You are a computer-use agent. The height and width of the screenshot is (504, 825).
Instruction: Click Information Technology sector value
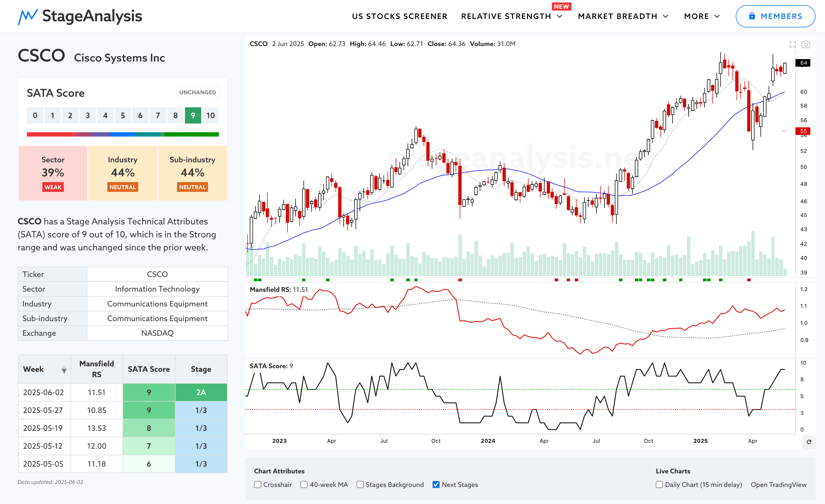click(157, 289)
